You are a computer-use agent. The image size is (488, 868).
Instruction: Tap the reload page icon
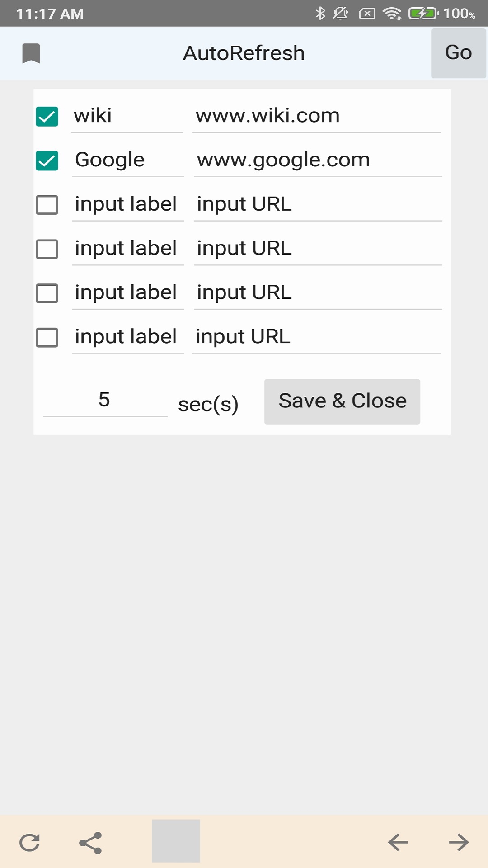coord(30,842)
